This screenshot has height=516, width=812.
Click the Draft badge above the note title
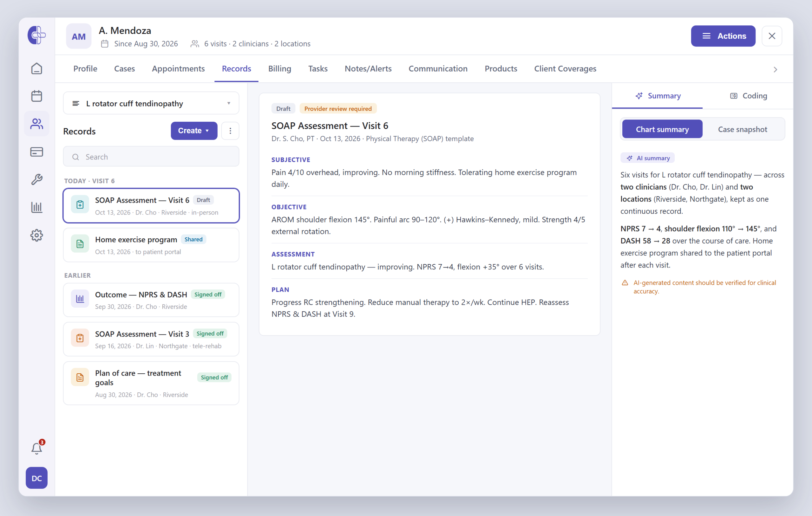pyautogui.click(x=283, y=108)
